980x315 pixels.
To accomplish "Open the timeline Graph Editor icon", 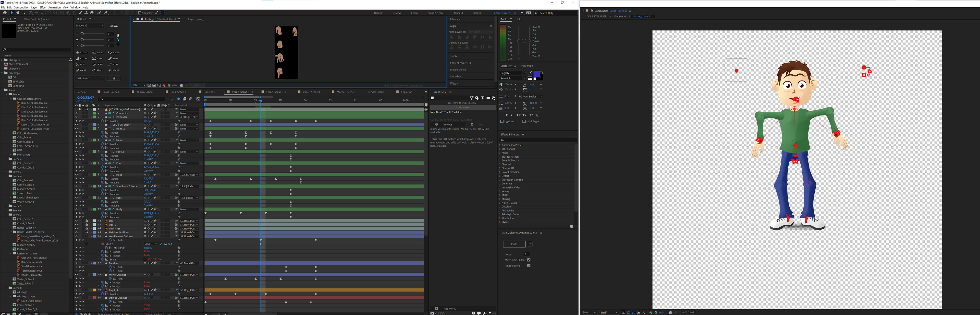I will [198, 99].
